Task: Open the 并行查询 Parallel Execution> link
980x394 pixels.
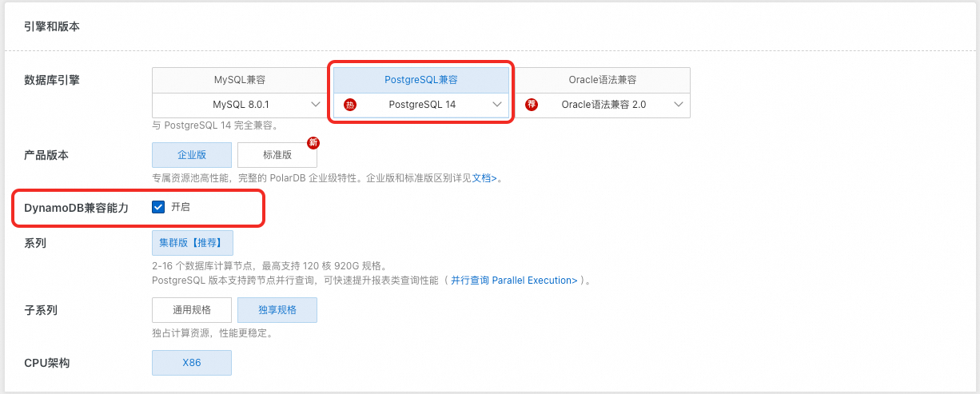Action: (x=514, y=281)
